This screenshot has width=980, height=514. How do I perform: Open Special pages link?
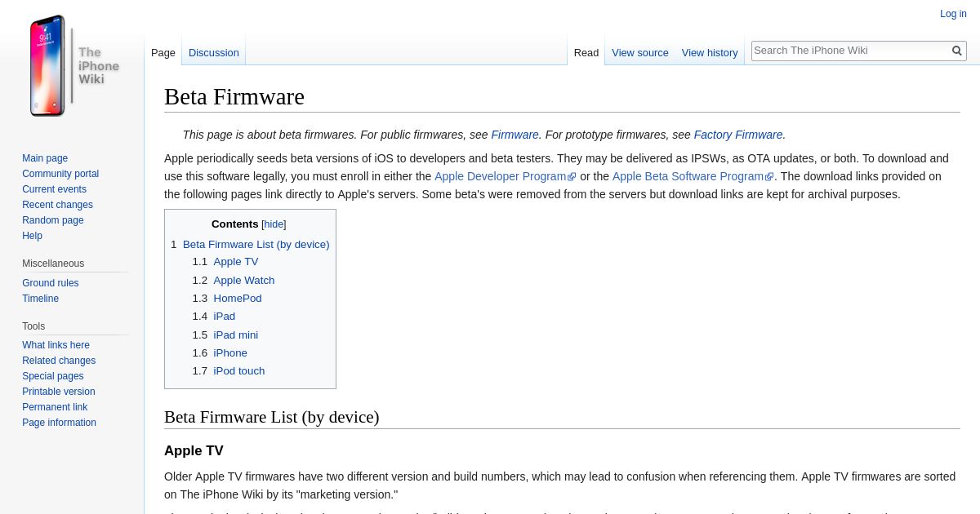pos(53,376)
